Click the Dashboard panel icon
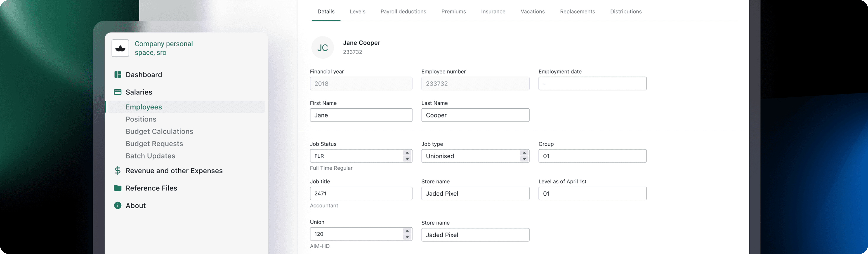868x254 pixels. 118,74
